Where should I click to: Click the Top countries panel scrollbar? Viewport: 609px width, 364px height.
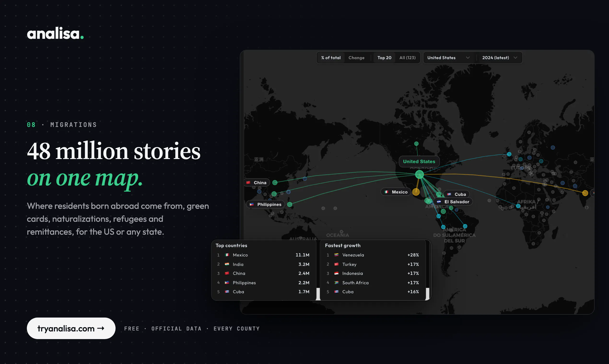[x=318, y=294]
